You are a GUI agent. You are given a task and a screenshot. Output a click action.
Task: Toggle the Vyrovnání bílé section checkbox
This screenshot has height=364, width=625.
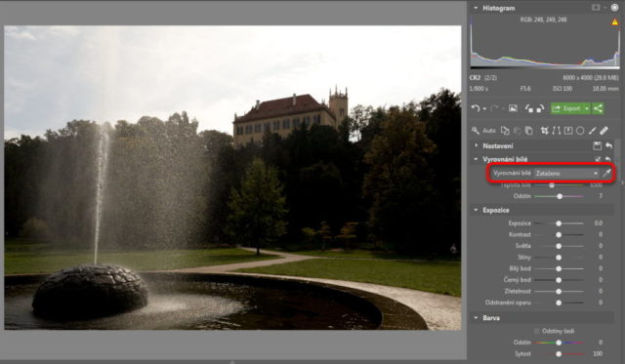point(598,159)
